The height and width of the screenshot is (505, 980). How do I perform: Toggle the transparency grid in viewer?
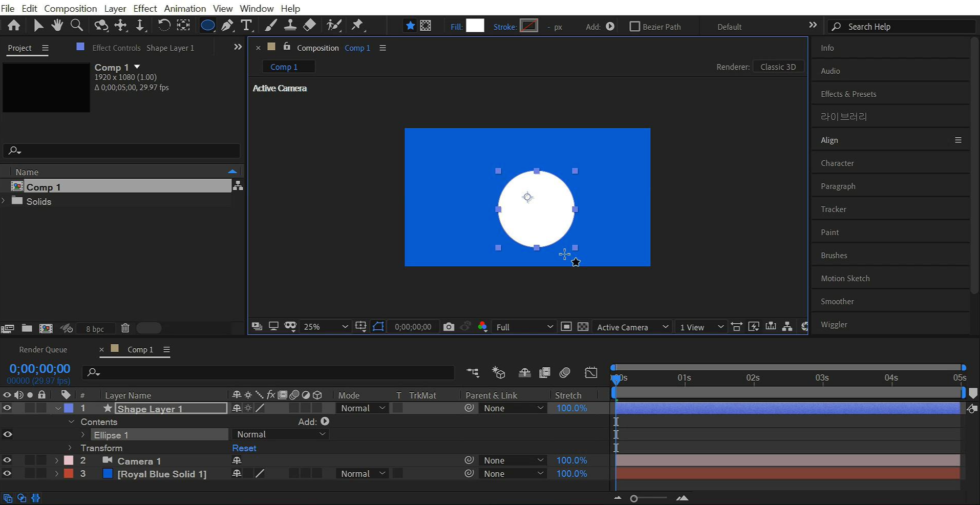click(583, 327)
